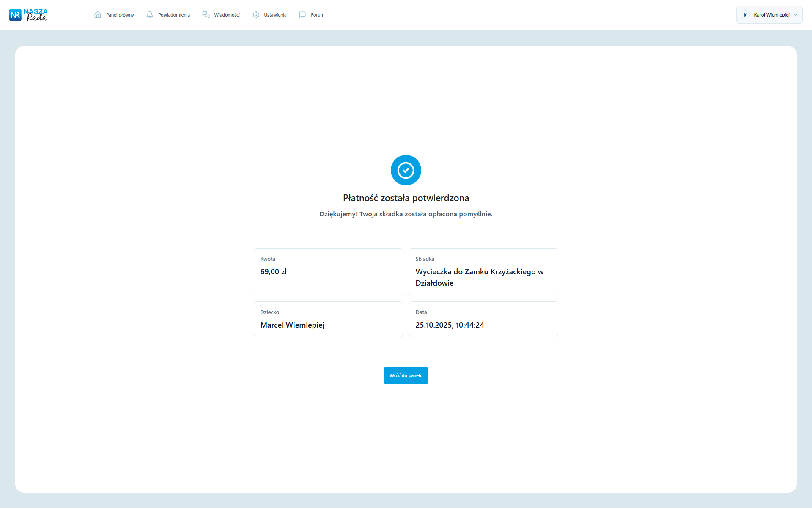Open Ustawienia menu item
This screenshot has height=508, width=812.
click(275, 15)
